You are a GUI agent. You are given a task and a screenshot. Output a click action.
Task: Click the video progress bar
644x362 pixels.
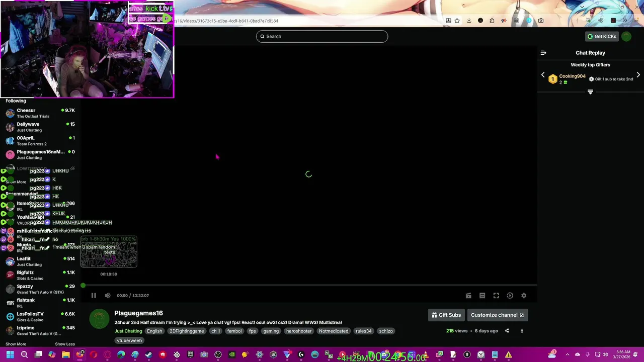pyautogui.click(x=309, y=286)
